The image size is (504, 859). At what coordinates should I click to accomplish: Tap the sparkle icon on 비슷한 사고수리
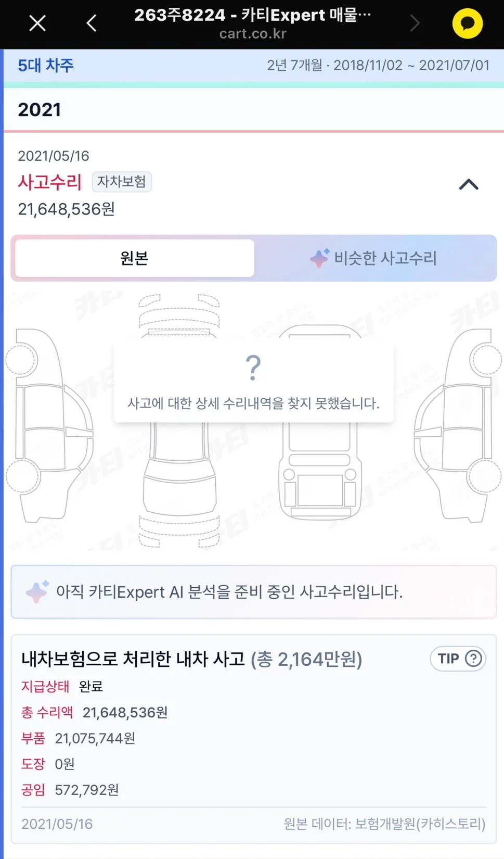[x=319, y=258]
